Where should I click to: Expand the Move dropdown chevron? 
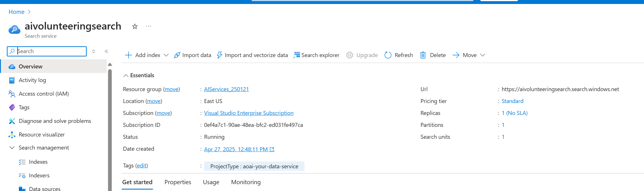coord(483,55)
